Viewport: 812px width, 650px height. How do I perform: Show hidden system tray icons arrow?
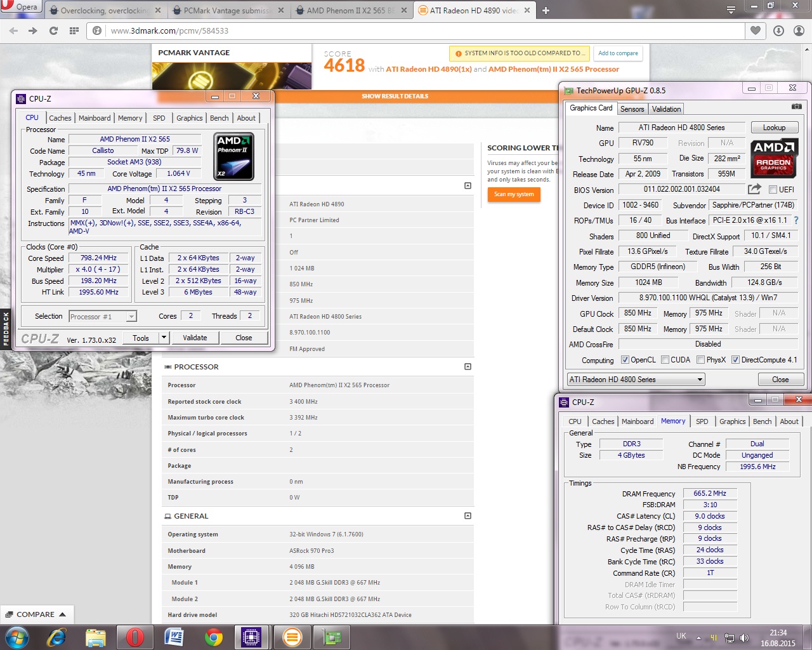tap(698, 638)
